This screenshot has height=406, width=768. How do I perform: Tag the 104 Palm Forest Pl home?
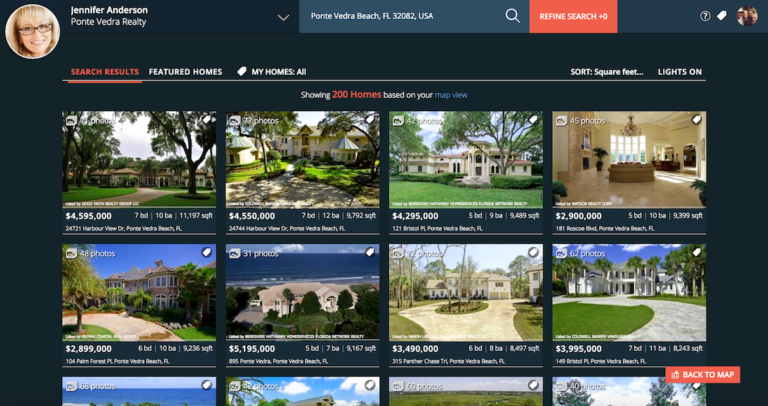tap(207, 252)
